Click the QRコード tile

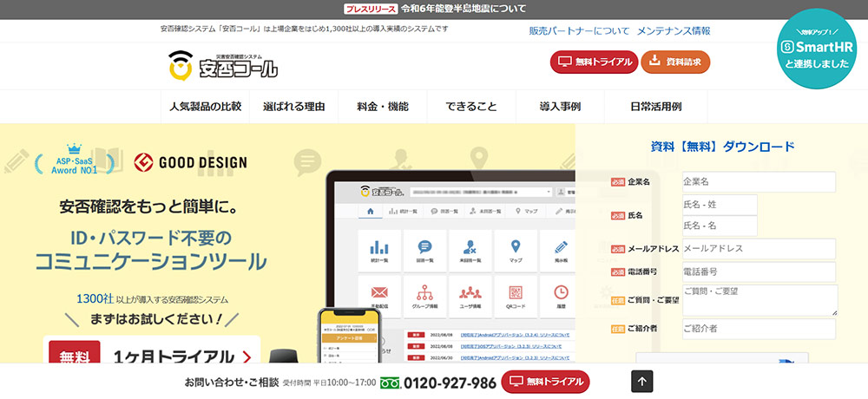(516, 297)
